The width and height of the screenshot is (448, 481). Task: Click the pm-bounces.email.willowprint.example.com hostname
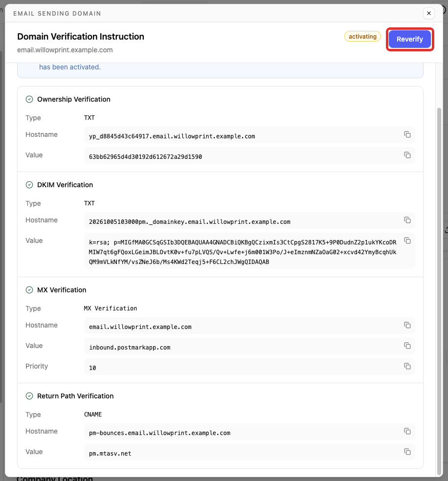159,433
